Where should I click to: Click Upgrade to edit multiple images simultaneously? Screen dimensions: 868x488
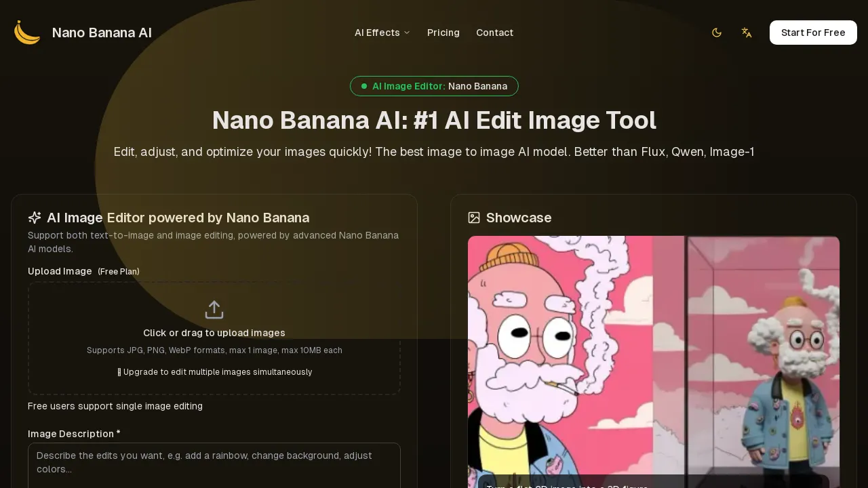pyautogui.click(x=214, y=372)
